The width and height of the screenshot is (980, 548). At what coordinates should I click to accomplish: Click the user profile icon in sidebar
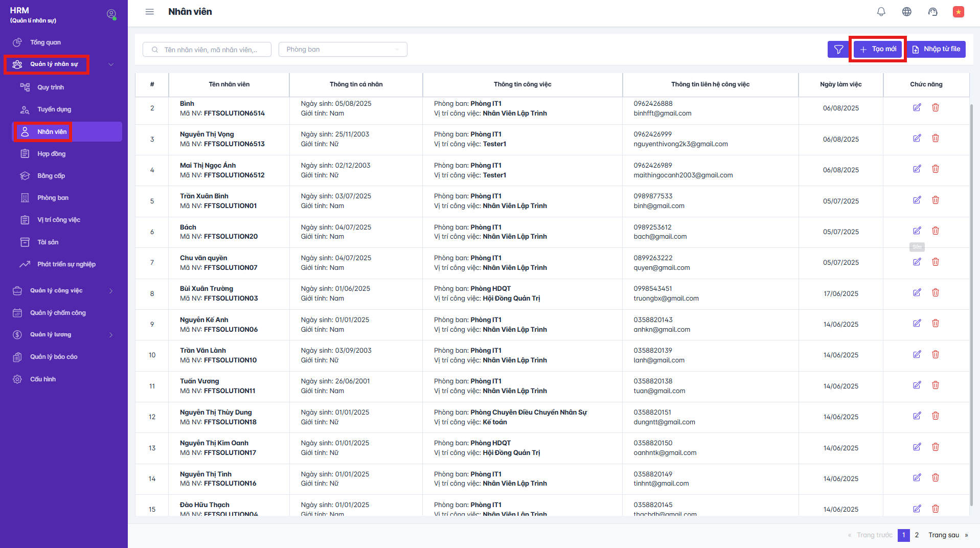tap(111, 14)
